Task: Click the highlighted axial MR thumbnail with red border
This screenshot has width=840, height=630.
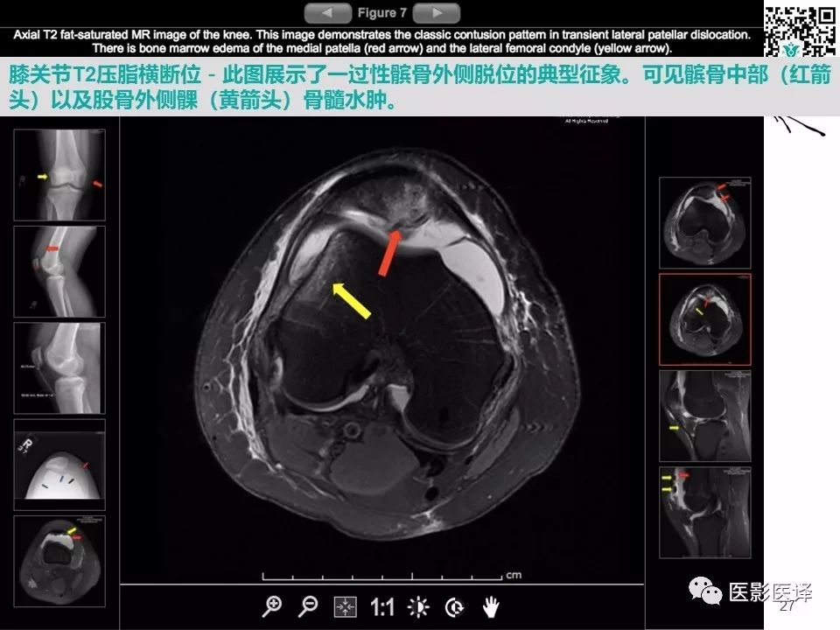Action: click(x=704, y=305)
